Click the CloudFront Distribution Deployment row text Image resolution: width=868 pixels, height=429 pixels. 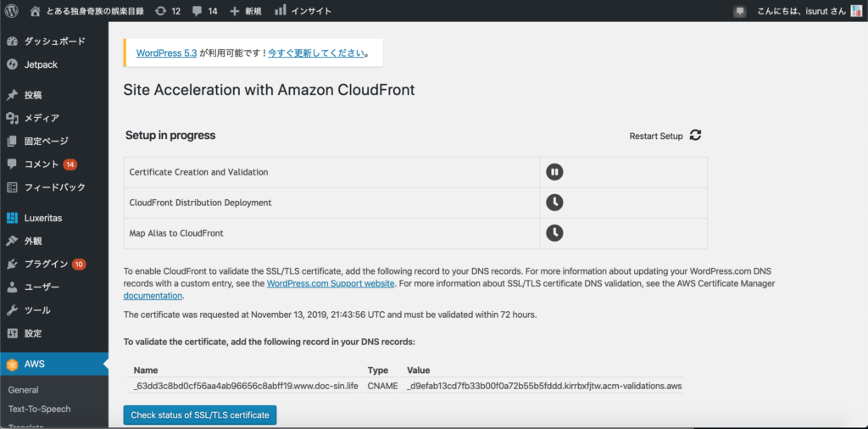click(200, 203)
